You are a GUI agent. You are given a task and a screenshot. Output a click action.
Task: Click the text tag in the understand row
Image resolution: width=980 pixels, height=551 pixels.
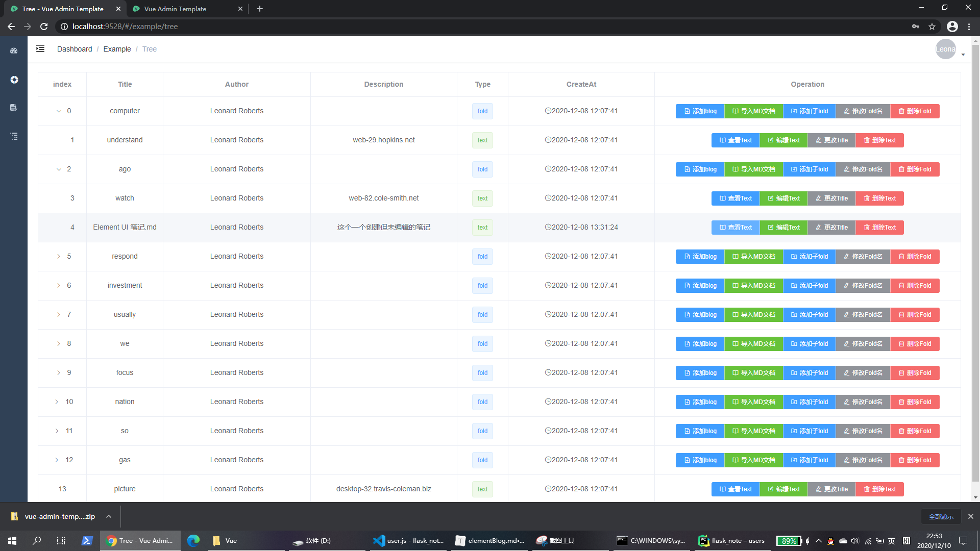(482, 140)
